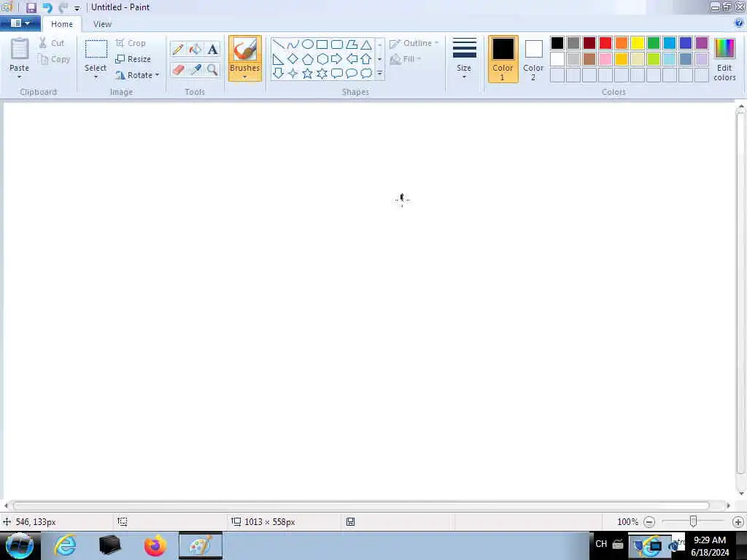Pick the yellow color swatch

pos(638,43)
